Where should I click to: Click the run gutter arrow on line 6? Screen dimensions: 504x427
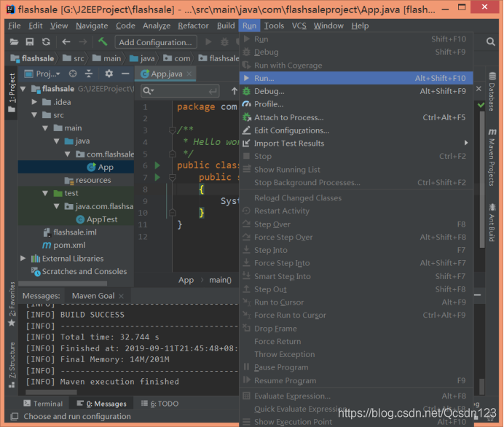click(157, 165)
